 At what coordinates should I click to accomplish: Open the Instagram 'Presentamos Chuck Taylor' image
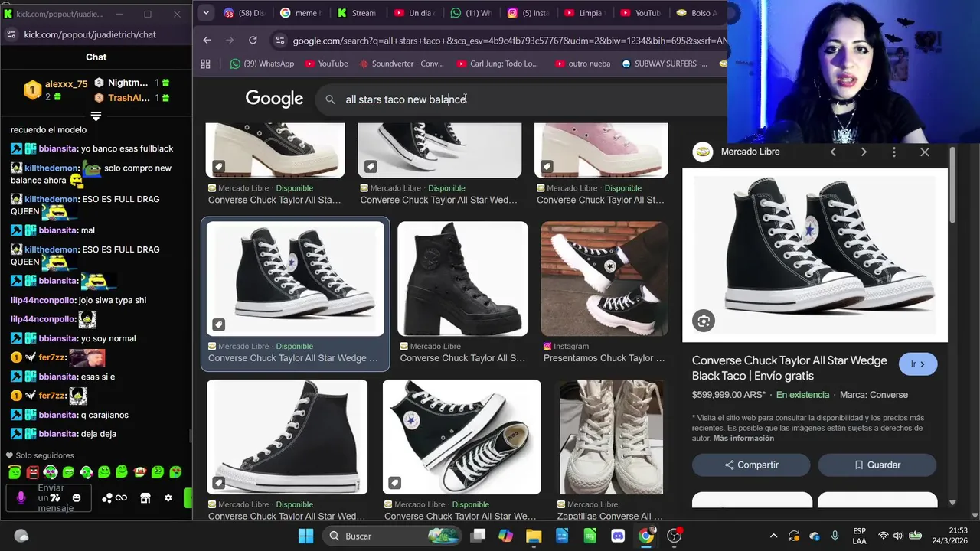(604, 279)
